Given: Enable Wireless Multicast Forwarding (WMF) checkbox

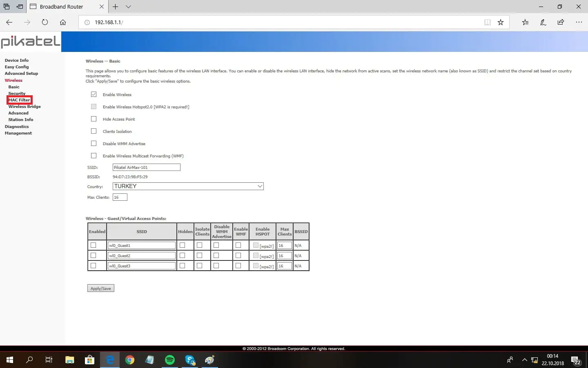Looking at the screenshot, I should coord(94,156).
